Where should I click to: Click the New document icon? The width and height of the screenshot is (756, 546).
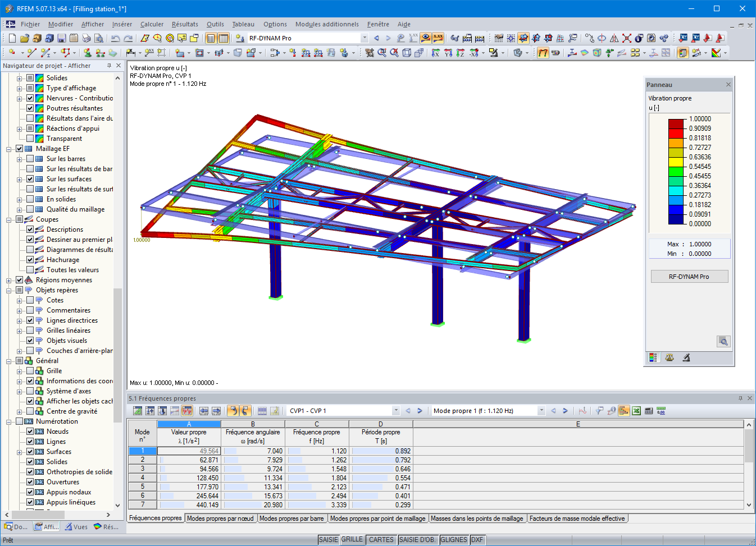point(12,38)
